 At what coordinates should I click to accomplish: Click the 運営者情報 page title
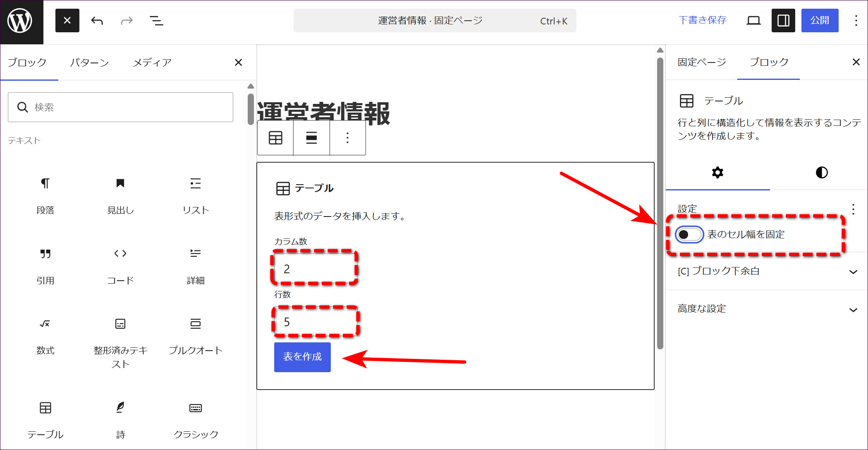[x=323, y=113]
